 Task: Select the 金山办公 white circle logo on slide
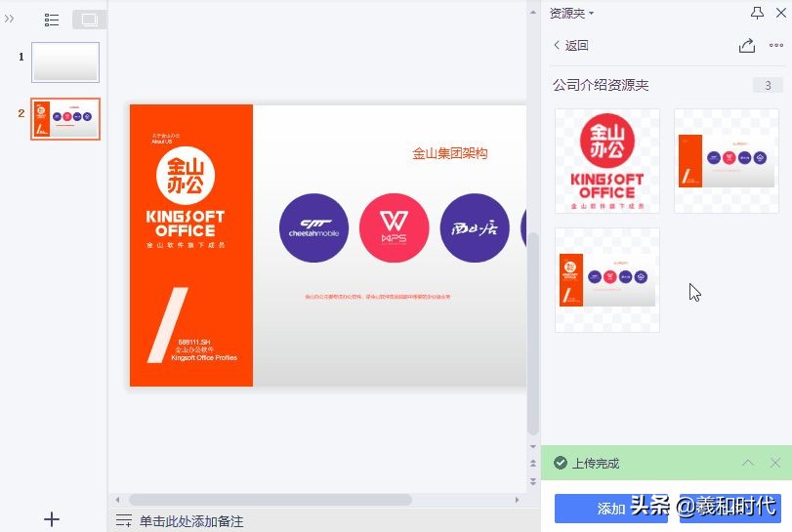[x=186, y=176]
